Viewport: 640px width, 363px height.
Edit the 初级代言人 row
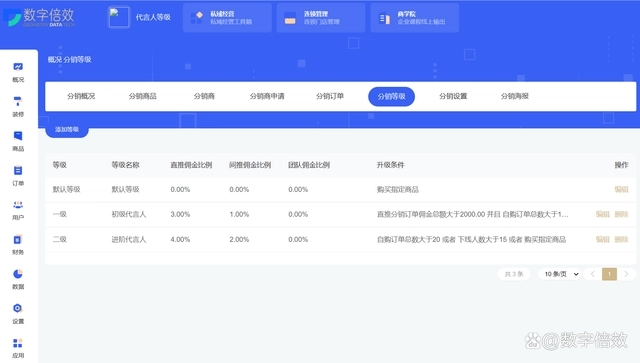click(x=602, y=214)
